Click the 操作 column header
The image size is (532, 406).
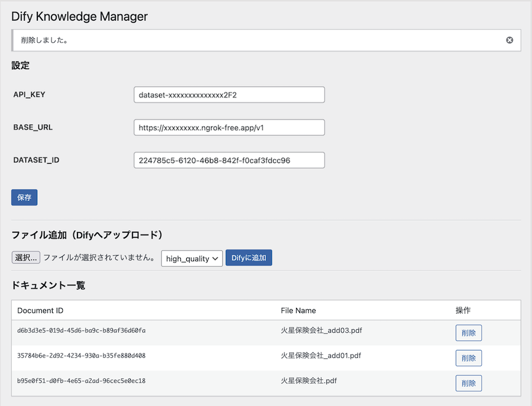463,310
